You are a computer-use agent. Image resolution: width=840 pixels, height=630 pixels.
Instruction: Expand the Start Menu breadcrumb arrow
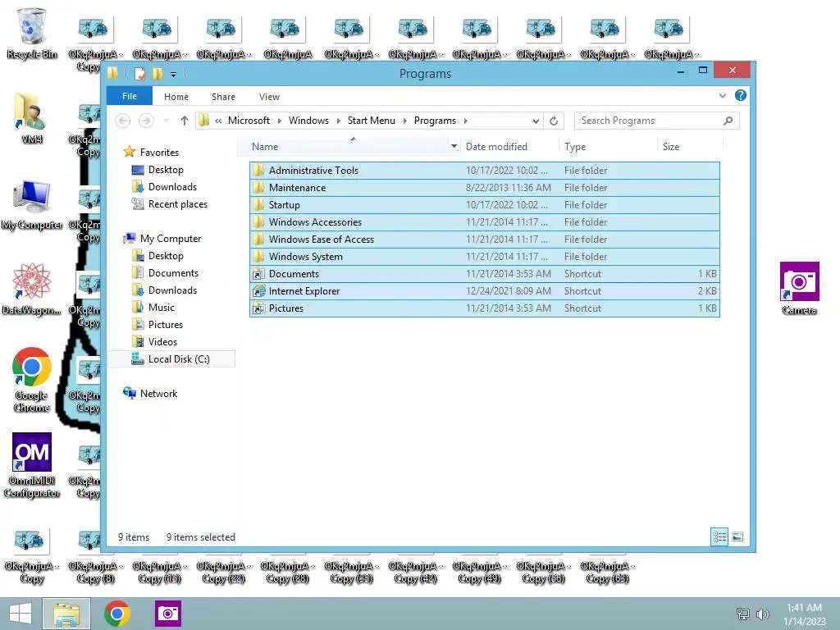point(404,121)
